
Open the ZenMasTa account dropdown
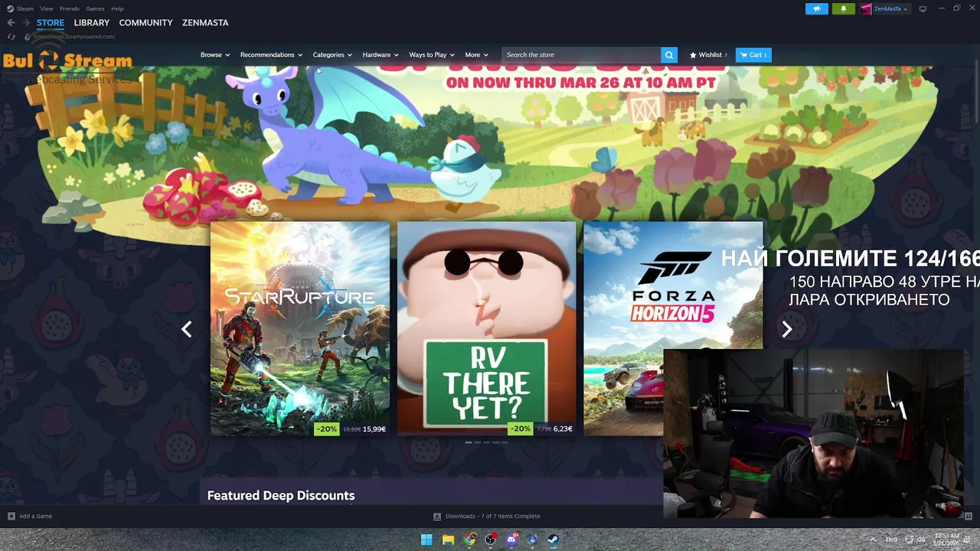coord(890,8)
